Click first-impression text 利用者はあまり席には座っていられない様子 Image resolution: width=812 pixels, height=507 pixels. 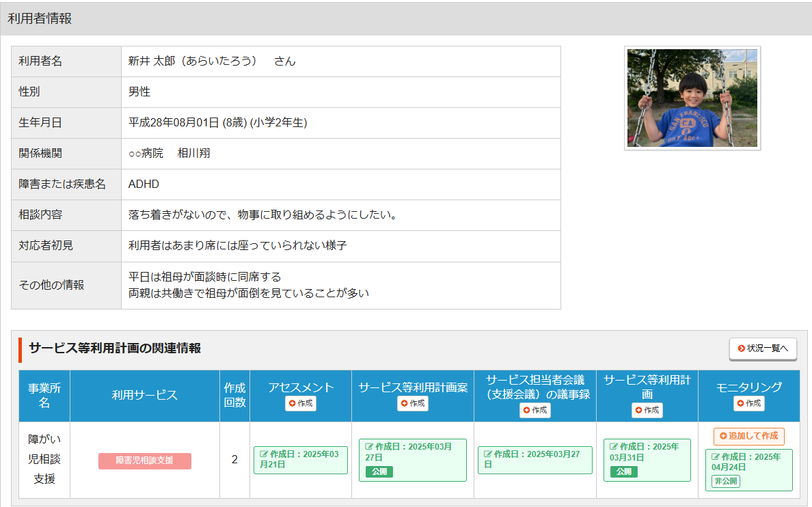click(x=238, y=245)
